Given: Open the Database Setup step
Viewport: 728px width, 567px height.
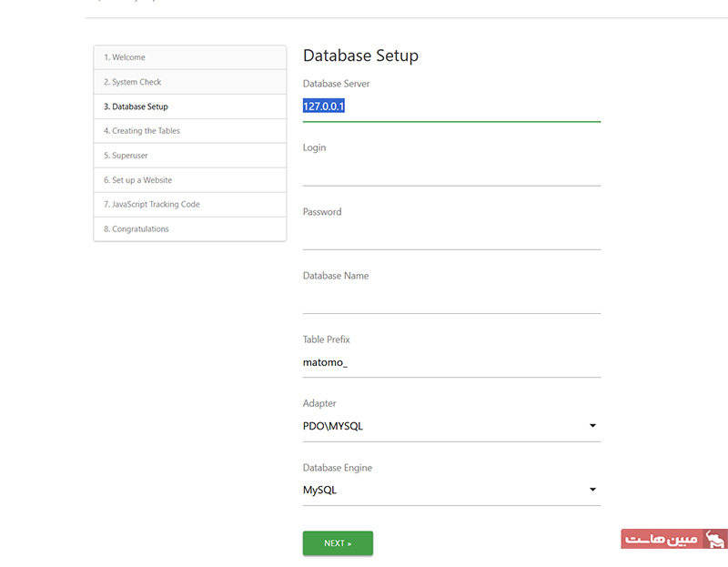Looking at the screenshot, I should point(189,106).
